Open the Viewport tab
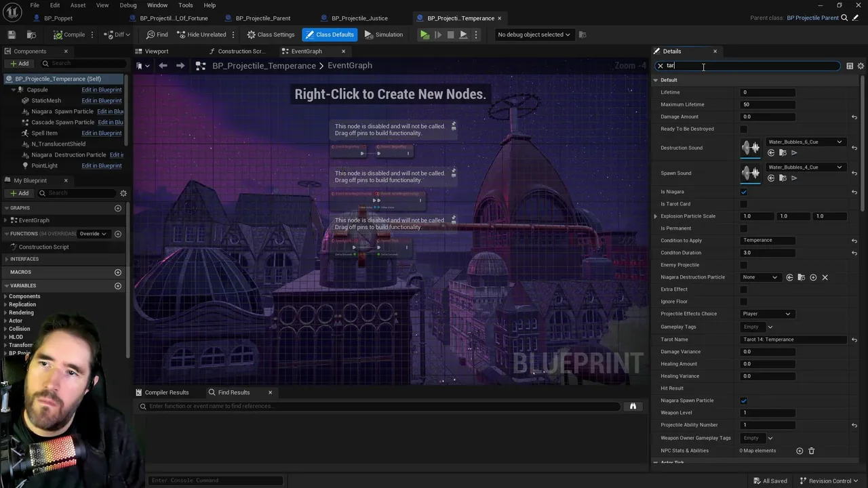Viewport: 868px width, 488px height. coord(157,52)
